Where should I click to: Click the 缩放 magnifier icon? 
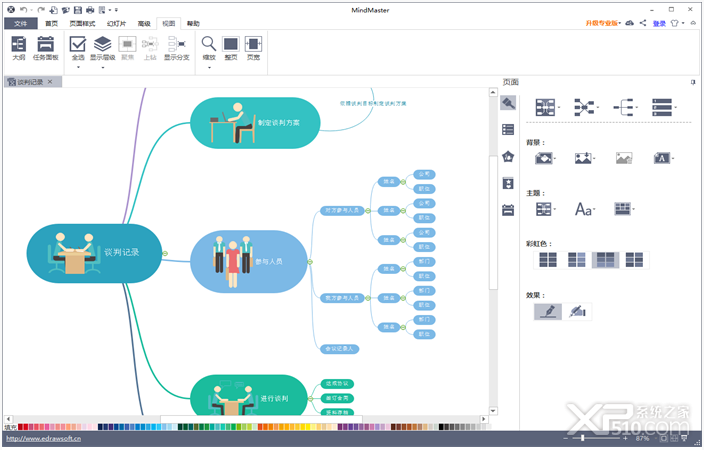(209, 44)
